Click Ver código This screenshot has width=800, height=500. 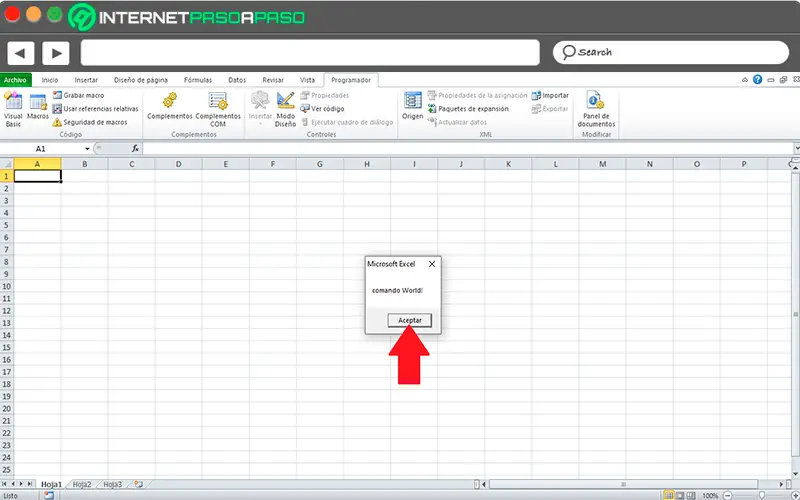click(322, 109)
